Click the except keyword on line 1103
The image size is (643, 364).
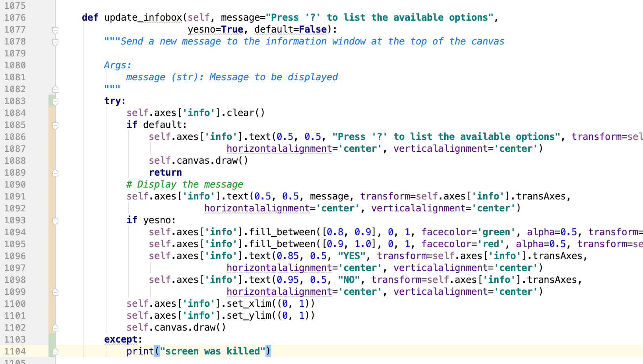click(120, 339)
